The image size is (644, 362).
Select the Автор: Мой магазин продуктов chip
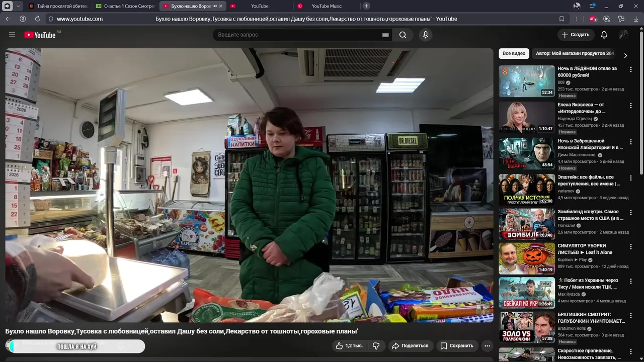(x=575, y=53)
